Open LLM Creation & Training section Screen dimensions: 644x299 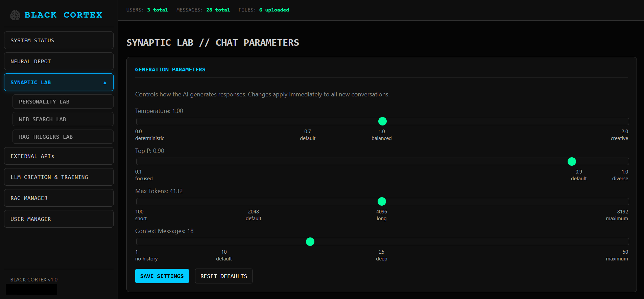[x=58, y=177]
